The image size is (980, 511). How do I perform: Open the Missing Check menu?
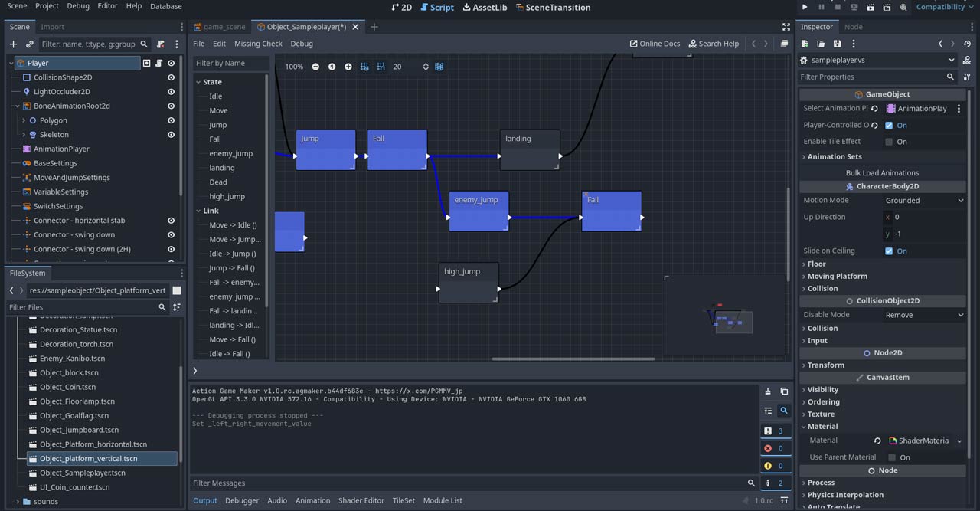click(x=258, y=44)
